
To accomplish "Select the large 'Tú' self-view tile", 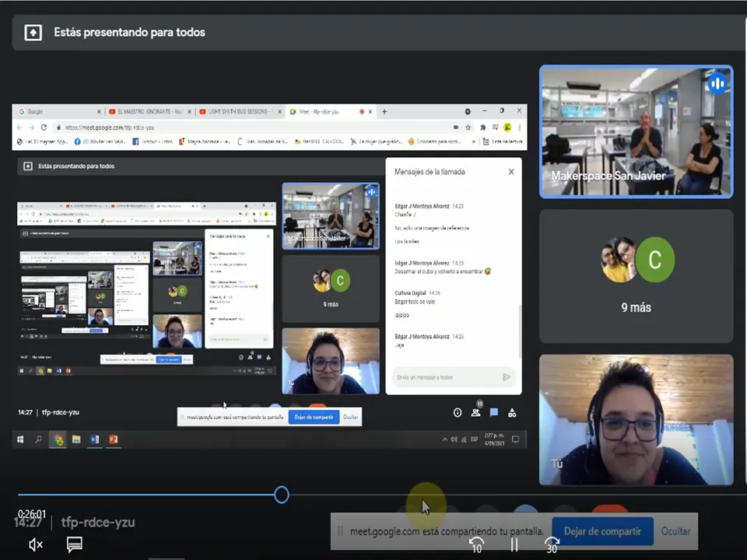I will [x=636, y=419].
